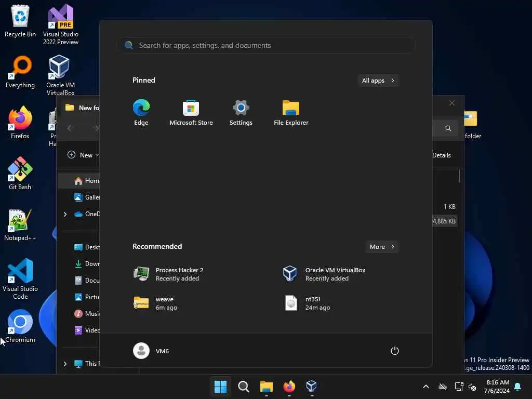This screenshot has height=399, width=532.
Task: Open Edge from pinned apps
Action: click(141, 112)
